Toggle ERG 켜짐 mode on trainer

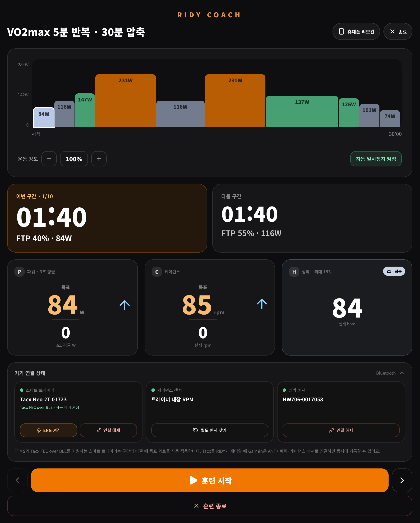(49, 430)
